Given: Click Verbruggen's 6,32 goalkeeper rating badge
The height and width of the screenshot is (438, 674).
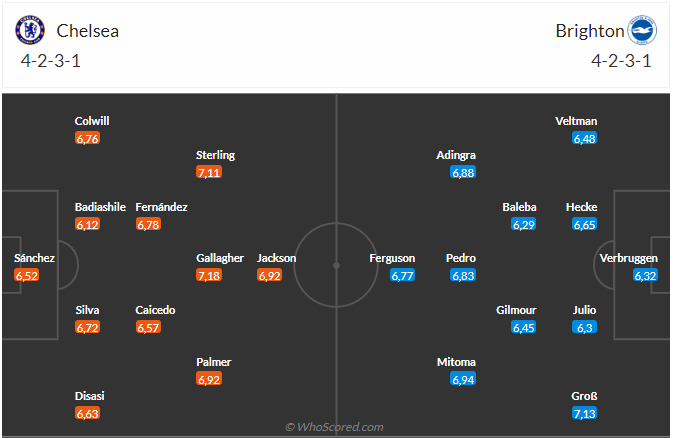Looking at the screenshot, I should pos(645,275).
